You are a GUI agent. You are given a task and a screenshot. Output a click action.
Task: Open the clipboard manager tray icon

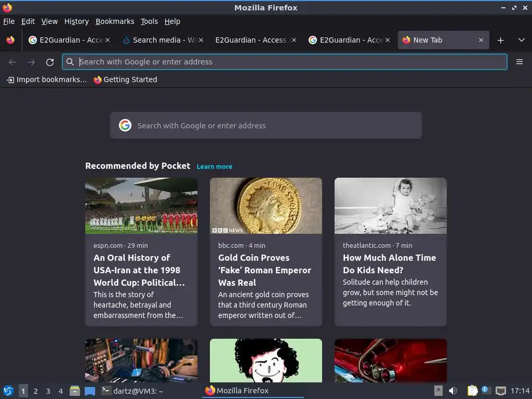tap(473, 391)
